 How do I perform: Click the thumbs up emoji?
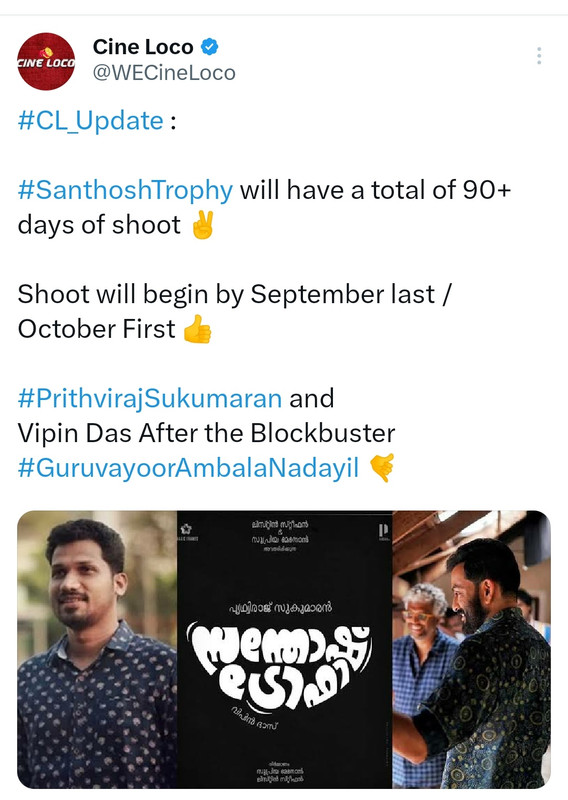tap(197, 329)
